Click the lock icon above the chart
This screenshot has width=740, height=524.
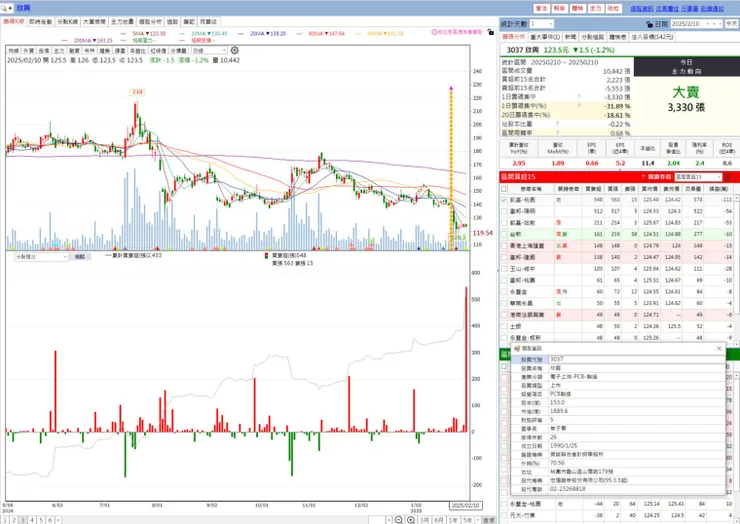click(491, 32)
